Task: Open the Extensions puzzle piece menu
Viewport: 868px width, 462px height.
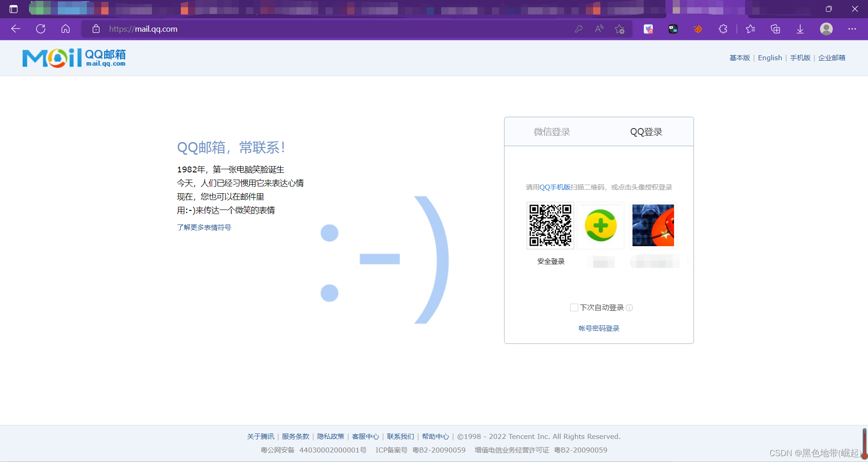Action: coord(723,29)
